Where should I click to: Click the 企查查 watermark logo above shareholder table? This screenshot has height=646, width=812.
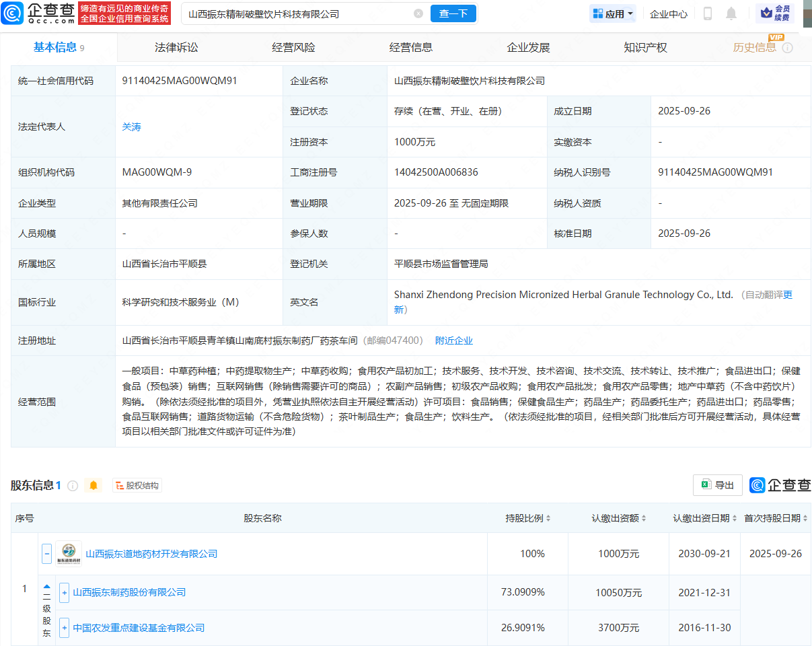[x=782, y=485]
